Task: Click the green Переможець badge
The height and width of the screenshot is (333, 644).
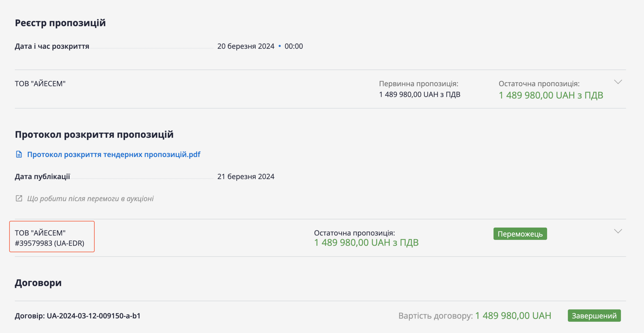Action: click(x=520, y=234)
